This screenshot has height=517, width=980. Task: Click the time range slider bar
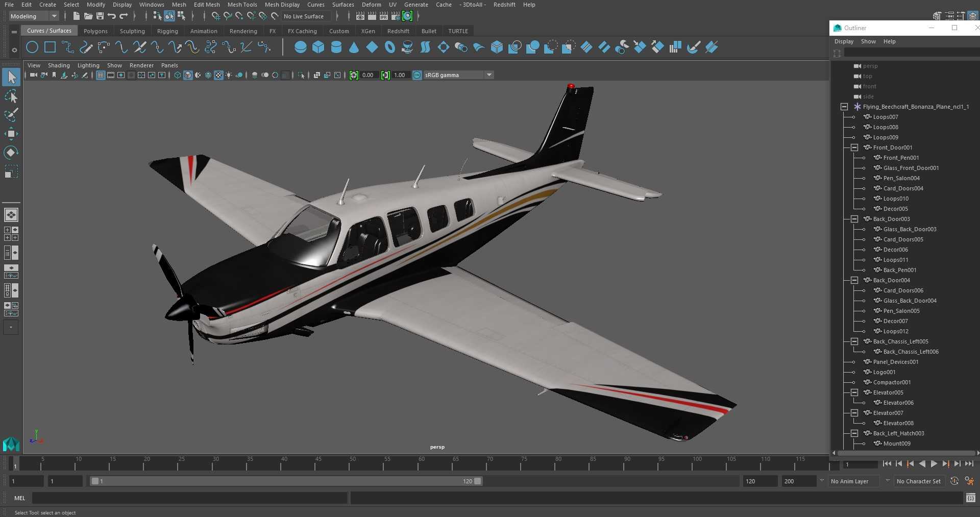pyautogui.click(x=286, y=481)
